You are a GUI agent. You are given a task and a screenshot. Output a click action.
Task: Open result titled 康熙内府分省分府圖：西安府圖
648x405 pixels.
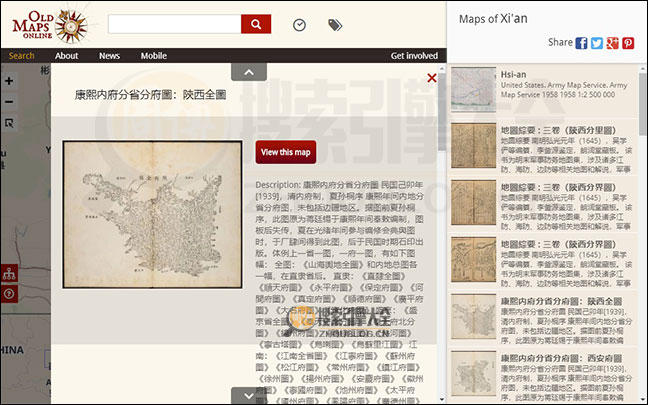pos(562,358)
